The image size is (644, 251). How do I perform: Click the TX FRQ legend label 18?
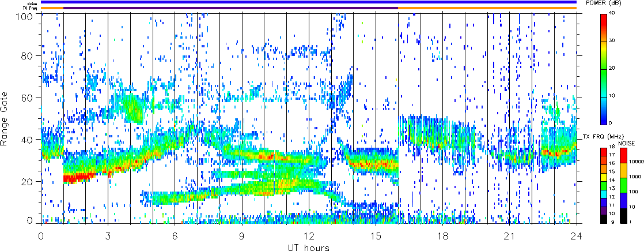point(612,147)
